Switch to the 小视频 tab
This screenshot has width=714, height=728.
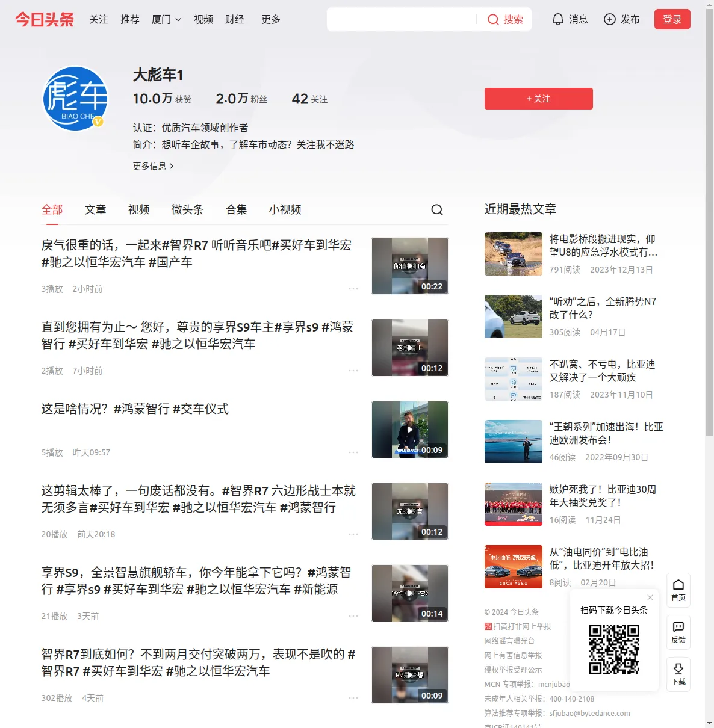[x=285, y=209]
